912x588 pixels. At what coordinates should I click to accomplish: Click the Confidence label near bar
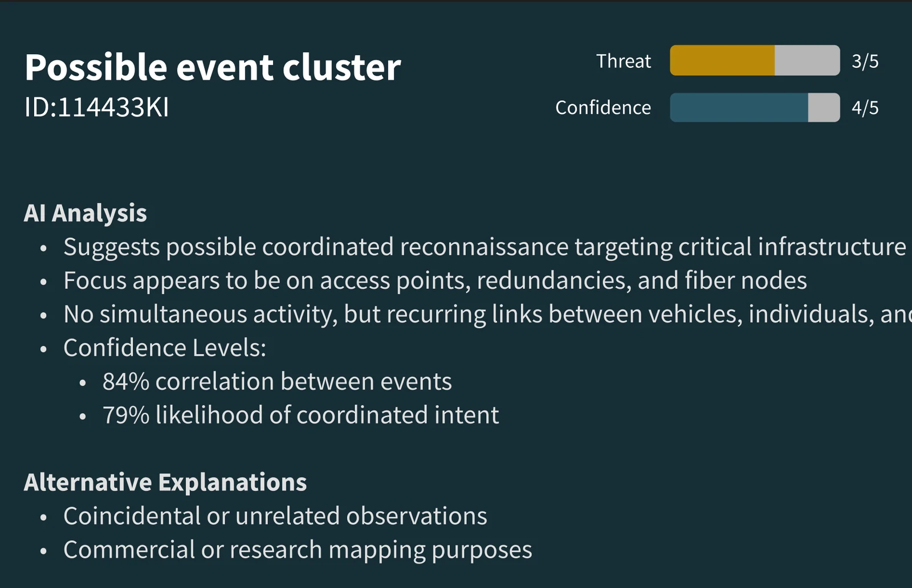tap(603, 108)
